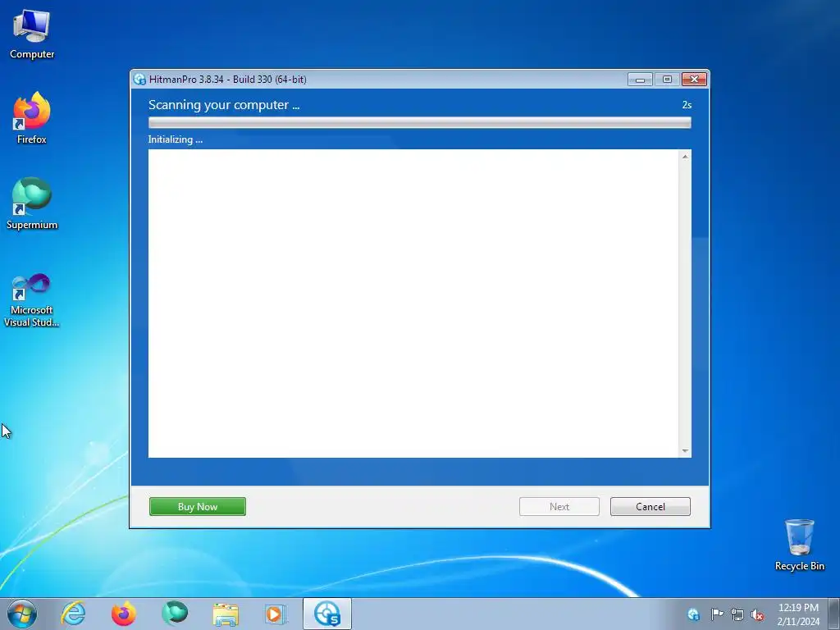Click the scan progress bar
The image size is (840, 630).
click(419, 123)
